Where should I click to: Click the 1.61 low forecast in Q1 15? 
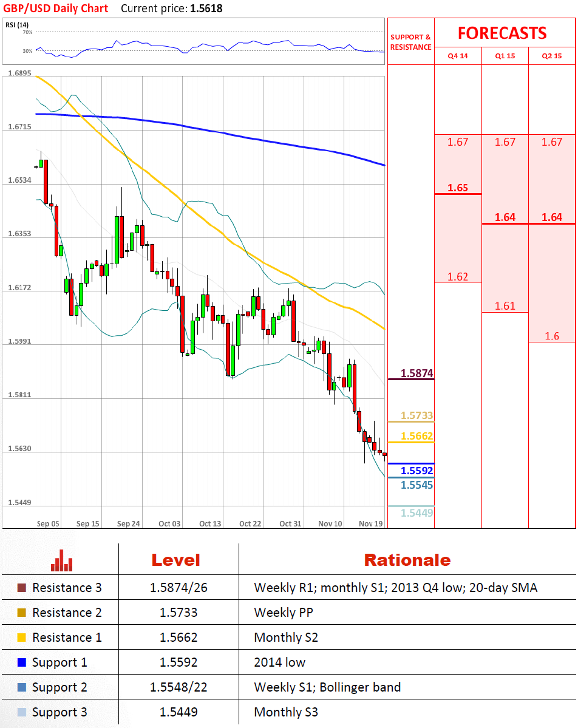pyautogui.click(x=505, y=306)
